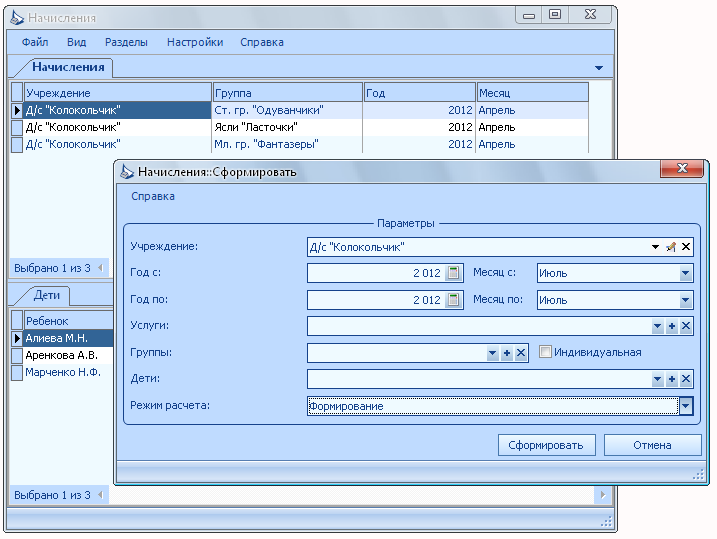Image resolution: width=717 pixels, height=539 pixels.
Task: Toggle the row checkbox for Аренкова А.В.
Action: [x=17, y=355]
